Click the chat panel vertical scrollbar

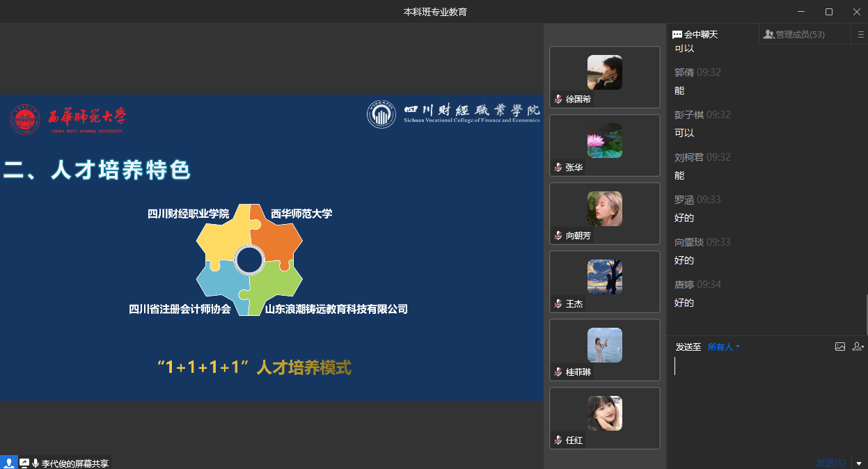(x=866, y=315)
